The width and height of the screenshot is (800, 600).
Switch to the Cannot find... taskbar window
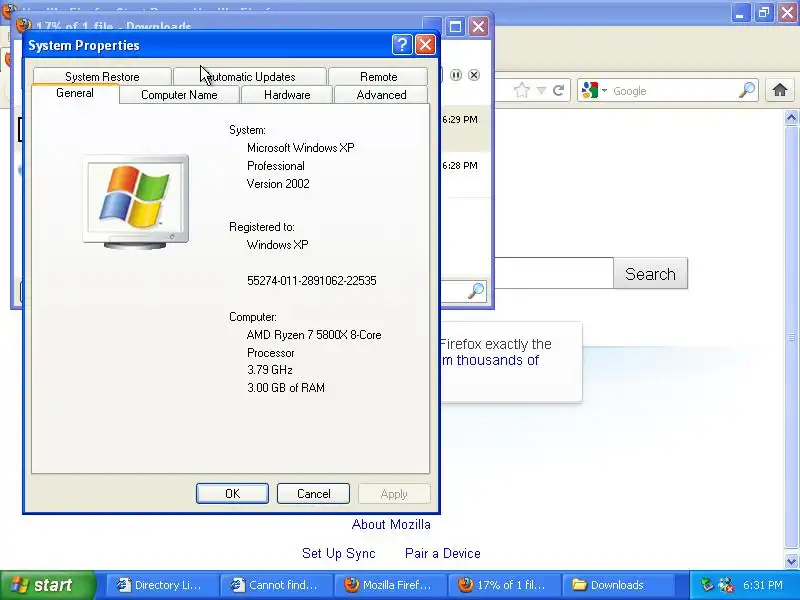[x=274, y=585]
